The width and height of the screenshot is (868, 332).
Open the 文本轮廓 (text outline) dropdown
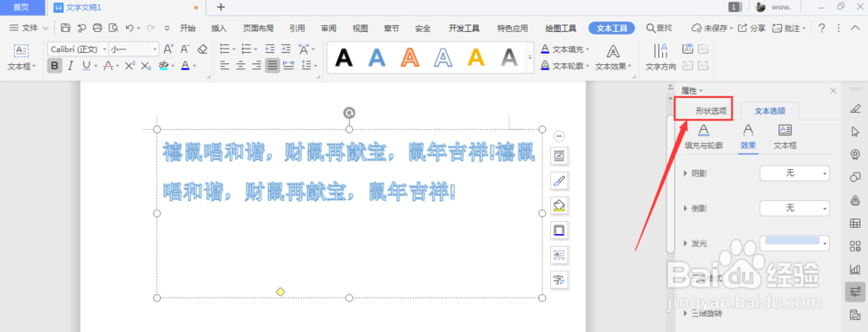565,66
